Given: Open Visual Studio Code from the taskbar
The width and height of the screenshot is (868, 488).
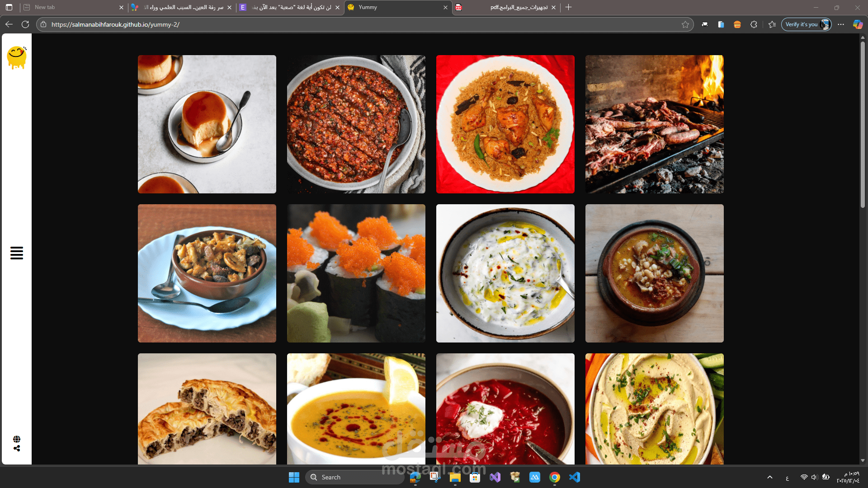Looking at the screenshot, I should click(575, 477).
